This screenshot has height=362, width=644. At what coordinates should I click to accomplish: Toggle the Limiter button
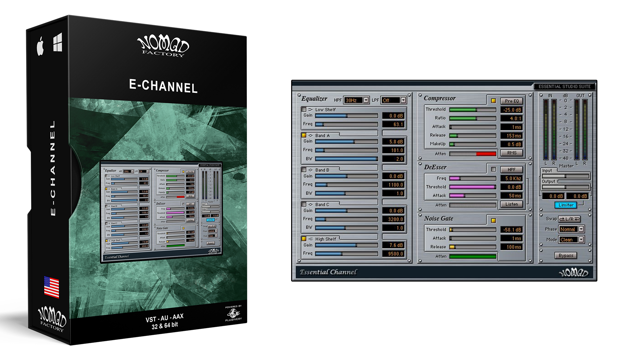point(566,205)
